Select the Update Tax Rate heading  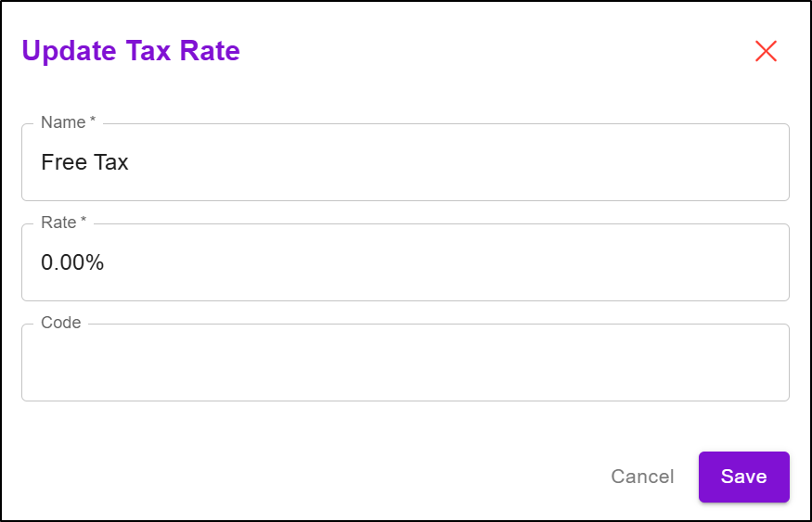point(131,51)
